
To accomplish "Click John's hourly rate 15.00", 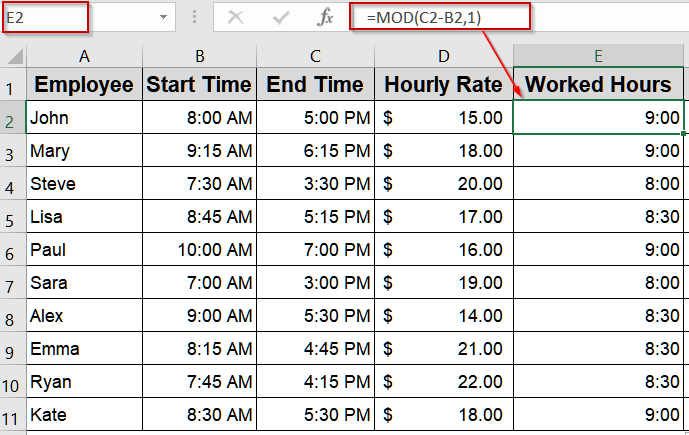I will coord(444,117).
